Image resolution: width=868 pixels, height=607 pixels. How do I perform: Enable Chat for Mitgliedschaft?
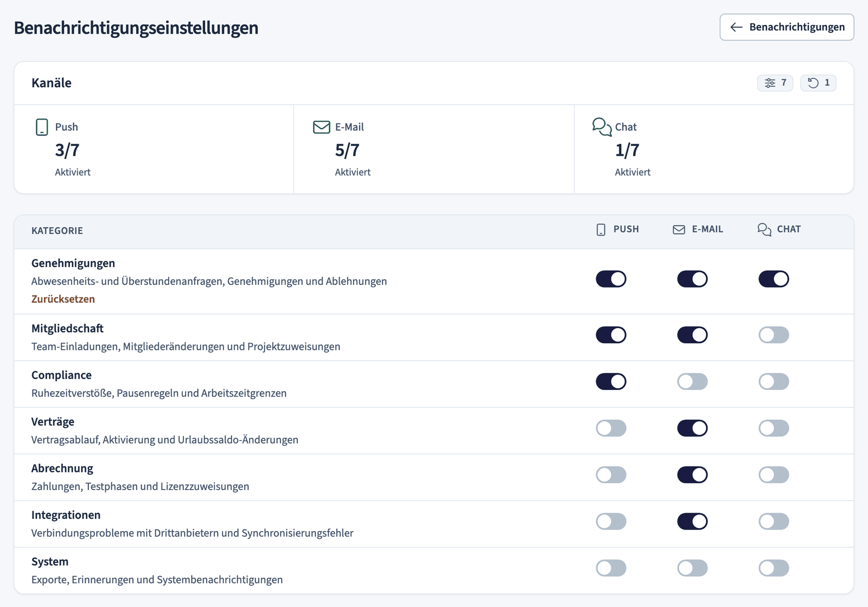coord(774,335)
